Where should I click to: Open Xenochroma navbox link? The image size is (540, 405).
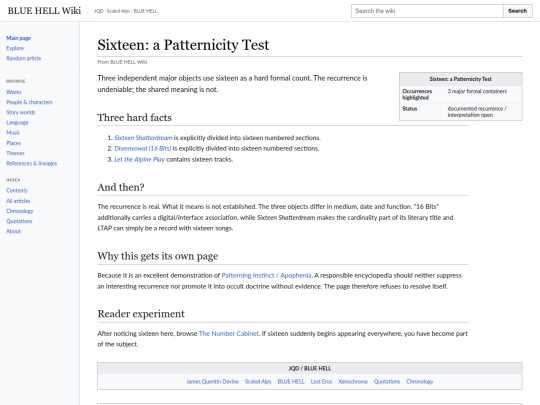(x=353, y=382)
